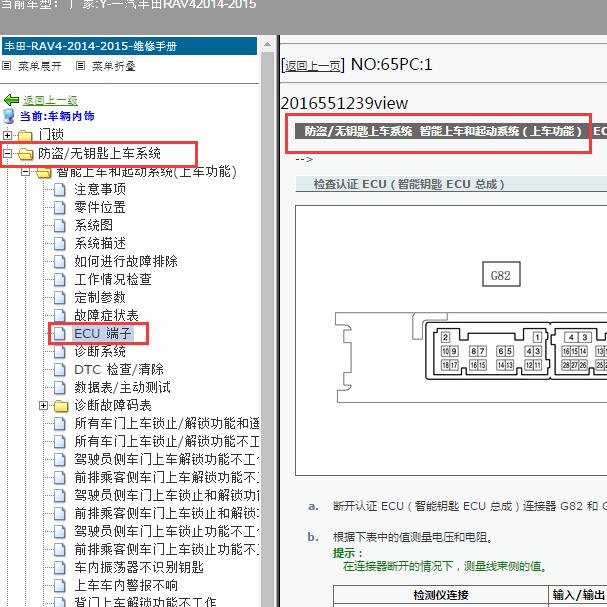Open the 诊断系统 page
Viewport: 607px width, 607px height.
click(100, 352)
